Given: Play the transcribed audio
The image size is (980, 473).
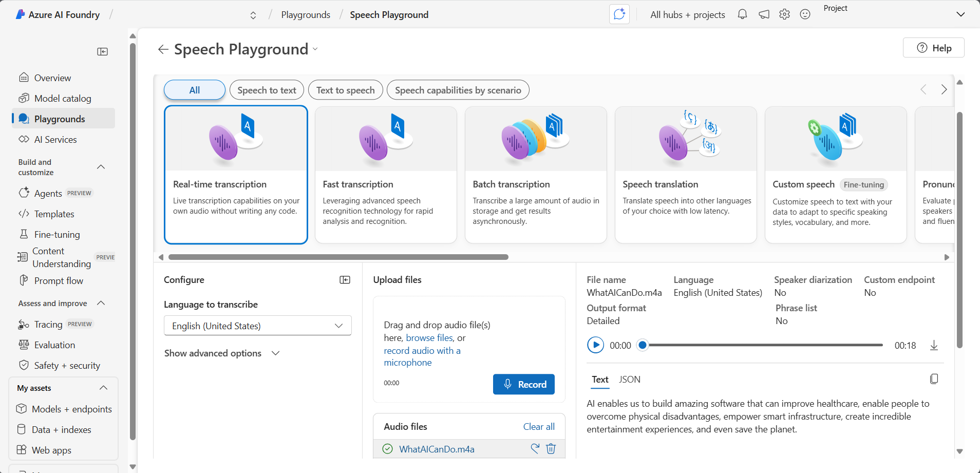Looking at the screenshot, I should (x=596, y=345).
